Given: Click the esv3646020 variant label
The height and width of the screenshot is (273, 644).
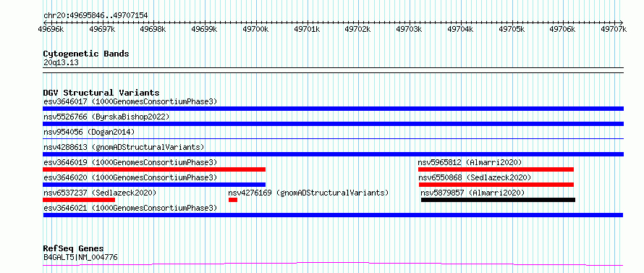Looking at the screenshot, I should pos(130,177).
